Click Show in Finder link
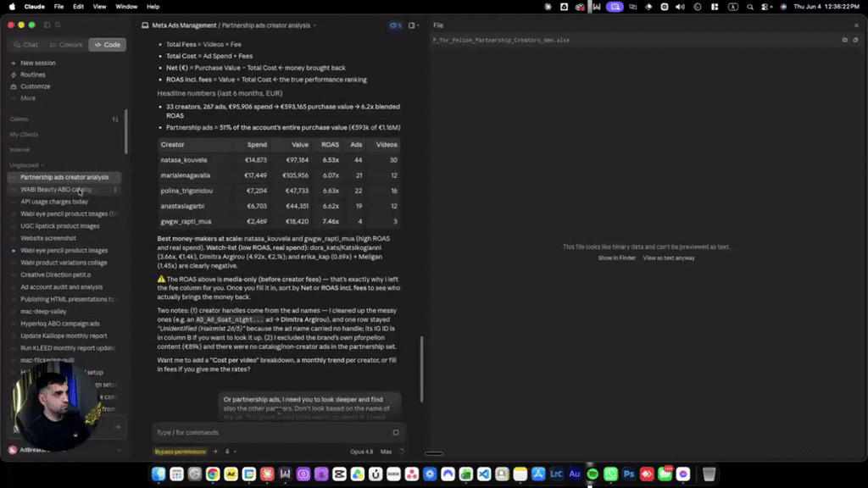The width and height of the screenshot is (868, 488). [x=616, y=258]
